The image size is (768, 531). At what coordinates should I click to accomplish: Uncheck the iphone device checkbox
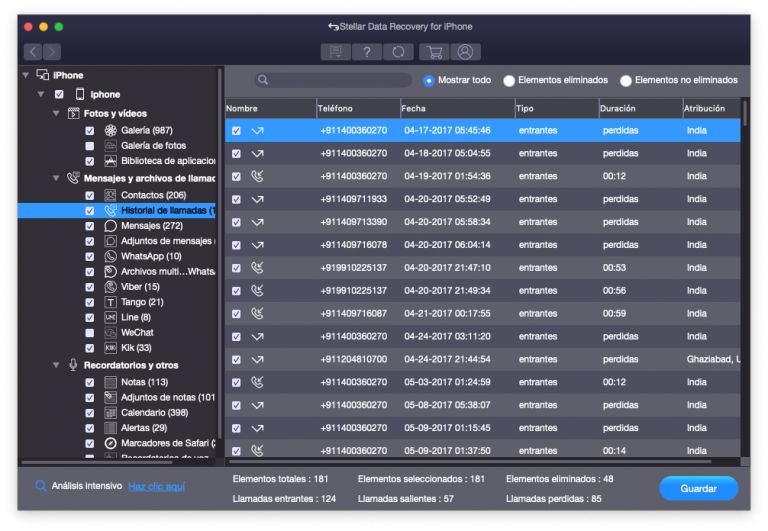pyautogui.click(x=59, y=94)
